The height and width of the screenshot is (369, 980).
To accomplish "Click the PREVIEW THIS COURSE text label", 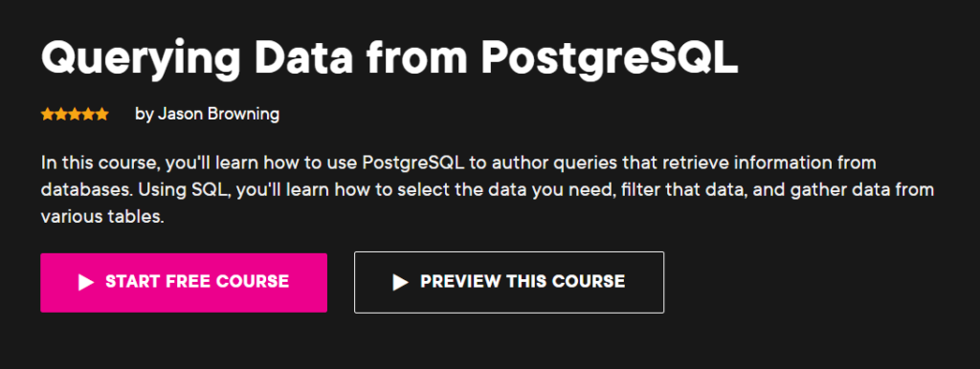I will tap(523, 282).
